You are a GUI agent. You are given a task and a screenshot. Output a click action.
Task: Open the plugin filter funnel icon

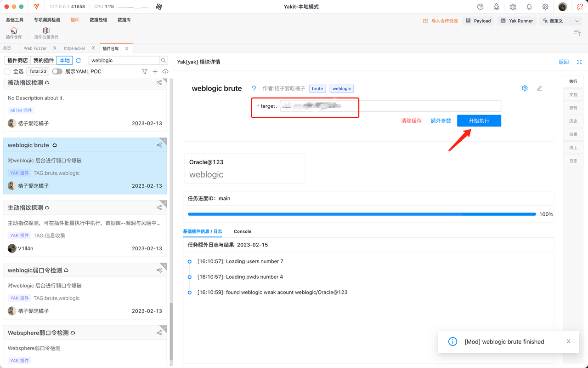click(x=145, y=71)
